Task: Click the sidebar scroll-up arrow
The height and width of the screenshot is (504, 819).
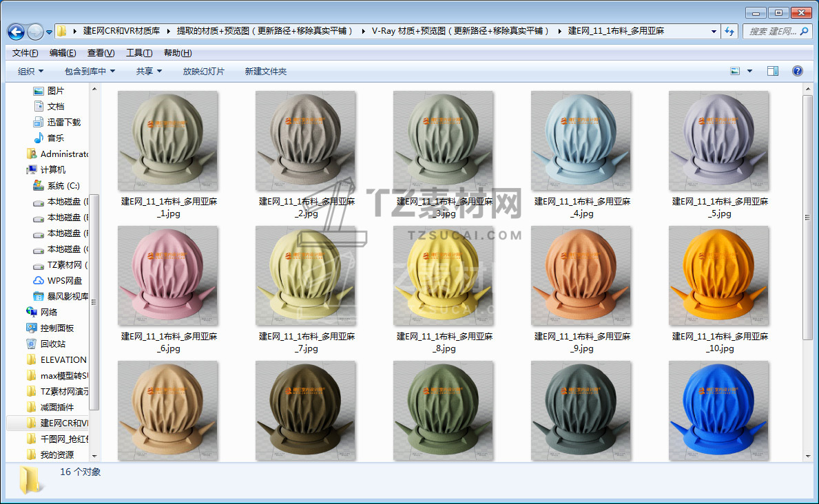Action: [94, 90]
